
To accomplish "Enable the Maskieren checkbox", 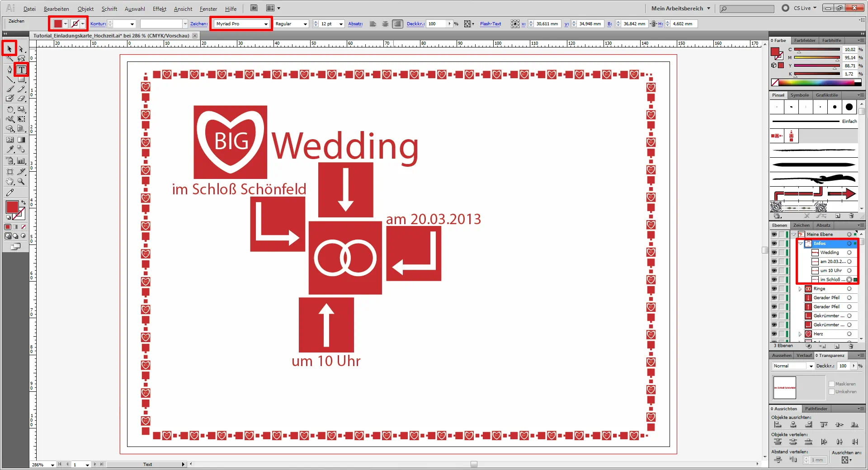I will (831, 384).
